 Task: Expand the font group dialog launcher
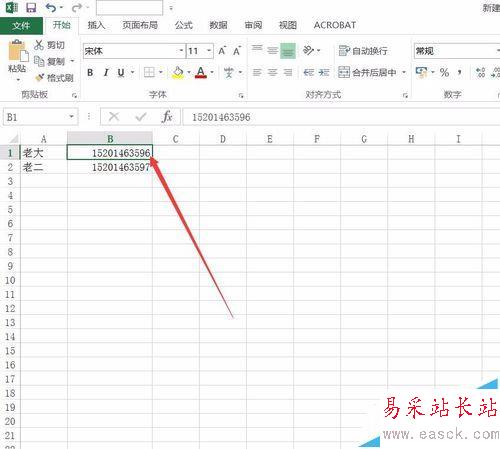(x=241, y=96)
